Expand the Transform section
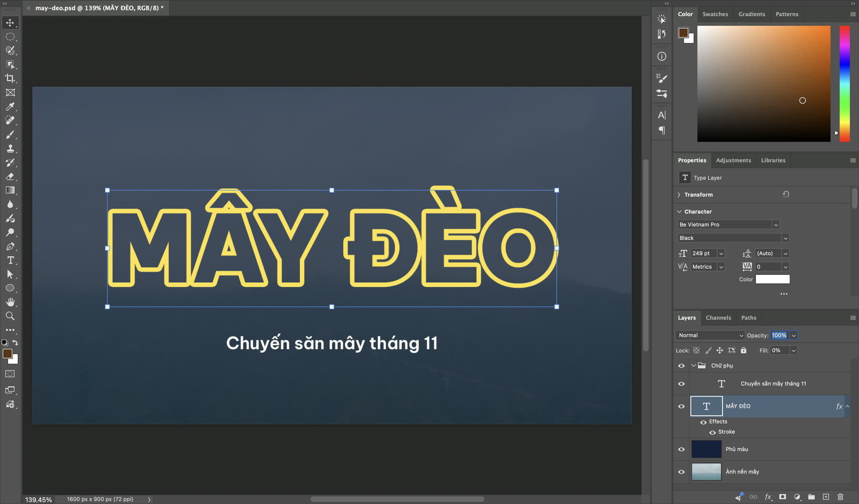The height and width of the screenshot is (504, 859). pos(679,195)
